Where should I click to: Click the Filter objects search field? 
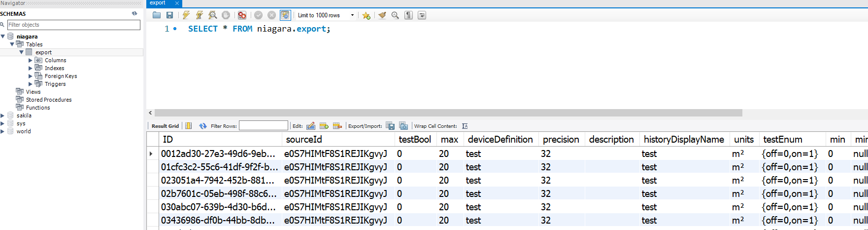73,25
